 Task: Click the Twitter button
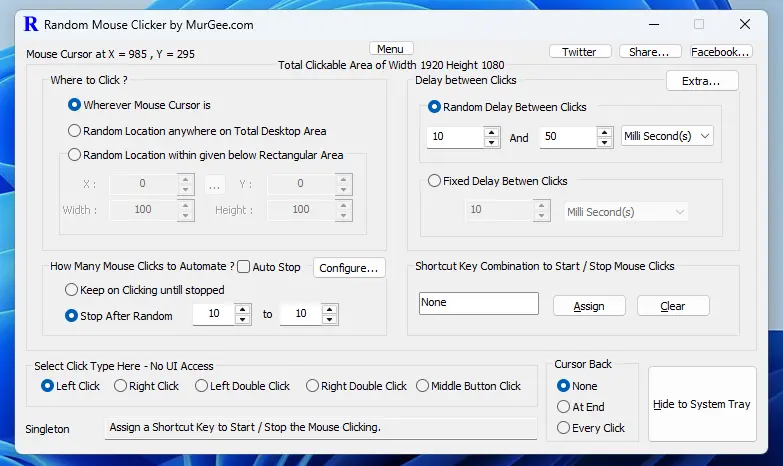coord(580,52)
